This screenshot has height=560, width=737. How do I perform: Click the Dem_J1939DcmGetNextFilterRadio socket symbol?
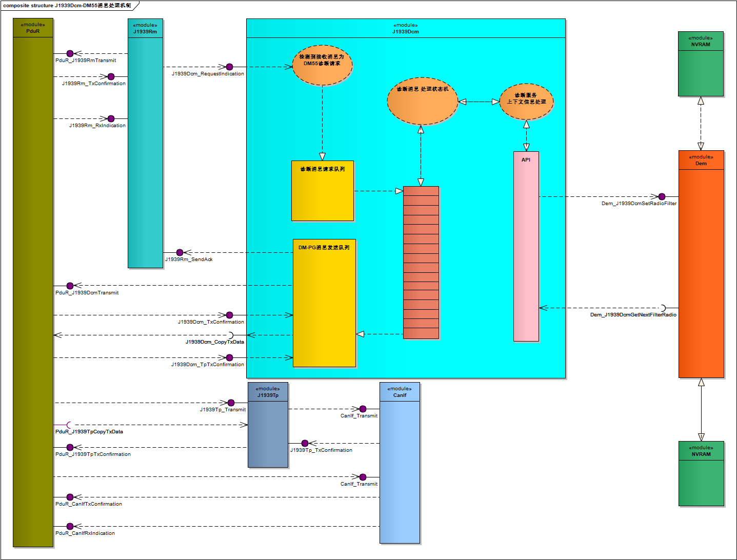point(662,308)
